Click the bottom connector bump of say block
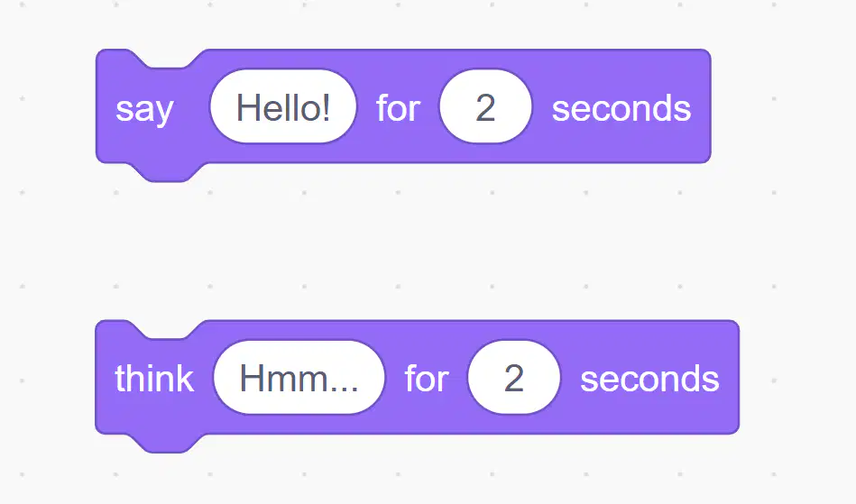This screenshot has width=856, height=504. click(168, 172)
